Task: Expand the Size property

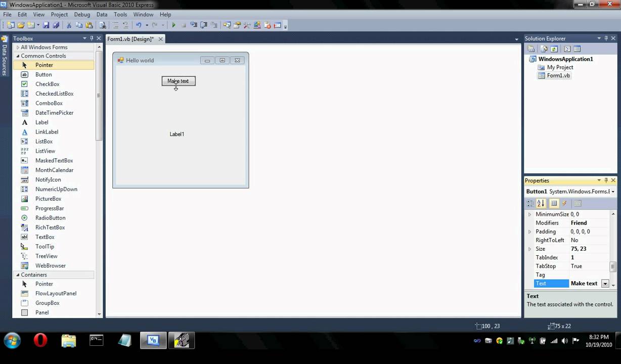Action: 530,249
